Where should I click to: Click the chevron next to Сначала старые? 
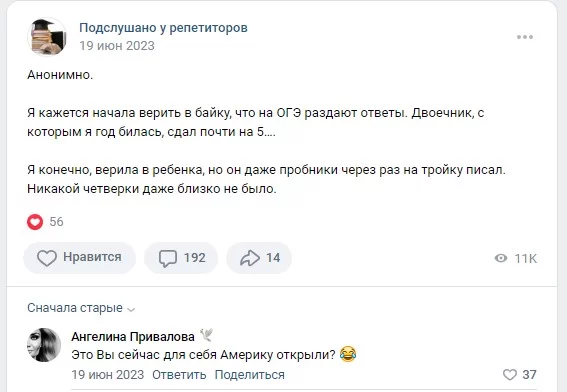point(131,310)
